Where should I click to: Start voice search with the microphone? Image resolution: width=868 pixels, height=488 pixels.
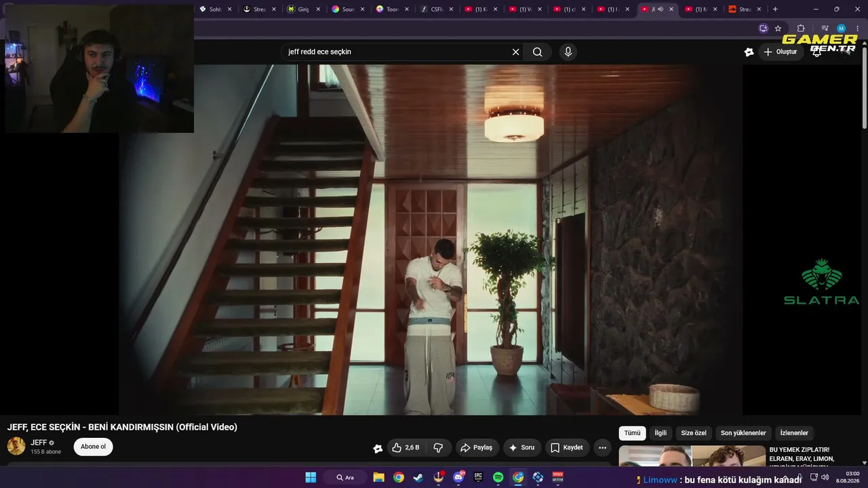(x=568, y=52)
